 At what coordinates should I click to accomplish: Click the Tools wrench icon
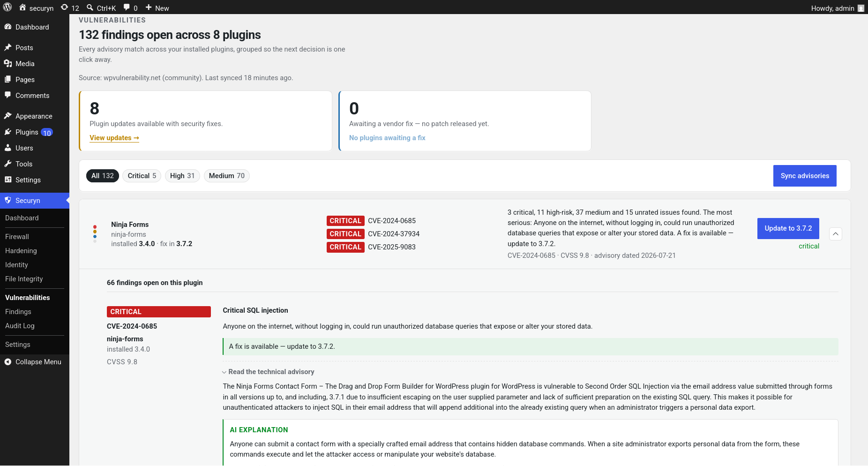(8, 164)
